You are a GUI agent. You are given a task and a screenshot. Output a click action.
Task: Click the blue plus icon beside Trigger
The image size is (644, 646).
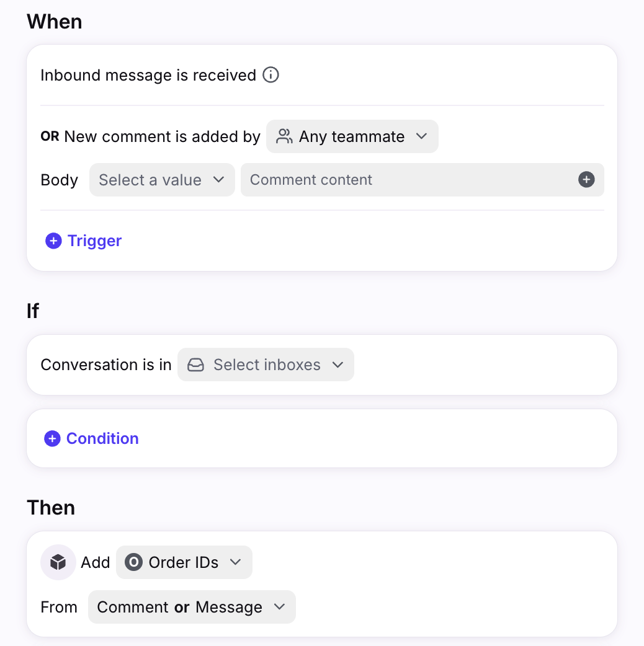(x=53, y=241)
